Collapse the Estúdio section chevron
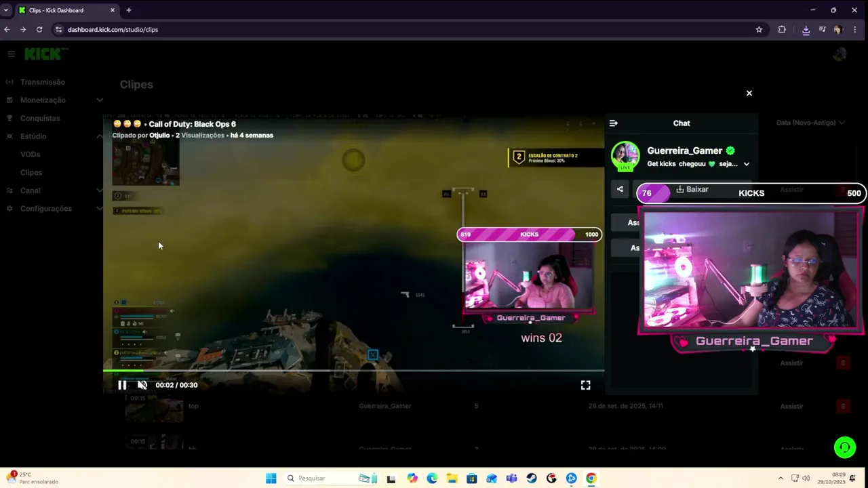Viewport: 868px width, 488px height. pyautogui.click(x=100, y=136)
